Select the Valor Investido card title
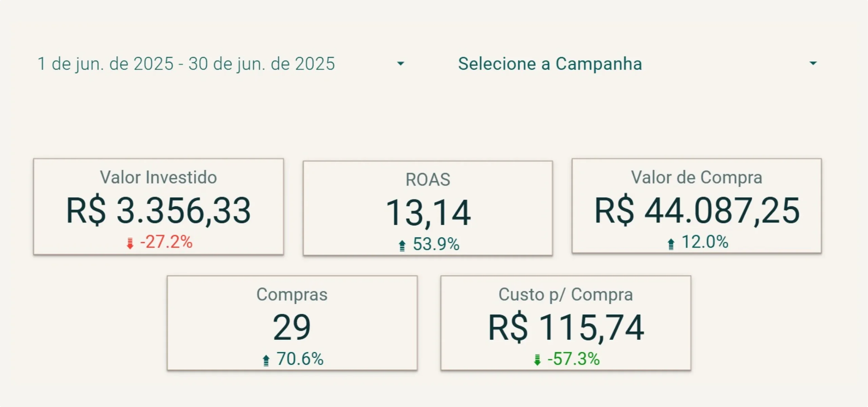Screen dimensions: 868x407 click(158, 177)
